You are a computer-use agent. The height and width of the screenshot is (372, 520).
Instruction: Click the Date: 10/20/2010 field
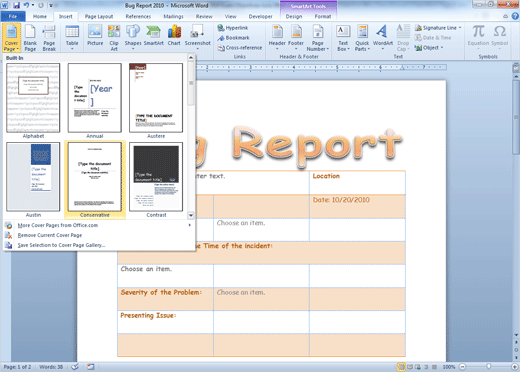[341, 200]
